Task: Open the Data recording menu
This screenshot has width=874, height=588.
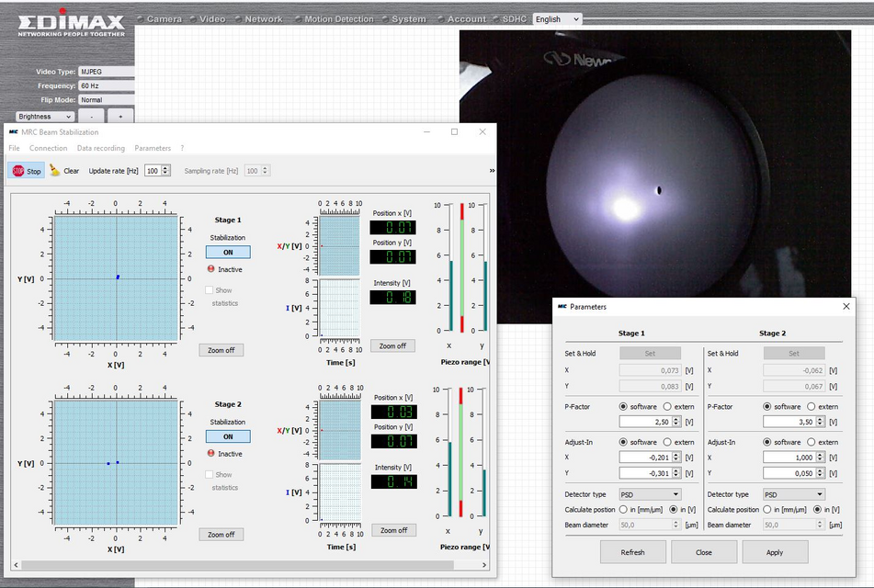Action: click(x=101, y=148)
